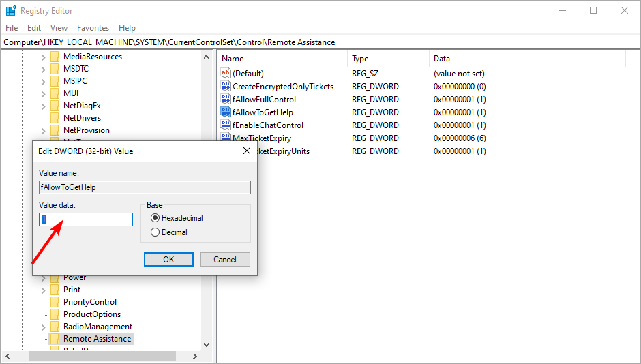Expand the MediaResources tree node
Screen dimensions: 641x364
(x=44, y=57)
